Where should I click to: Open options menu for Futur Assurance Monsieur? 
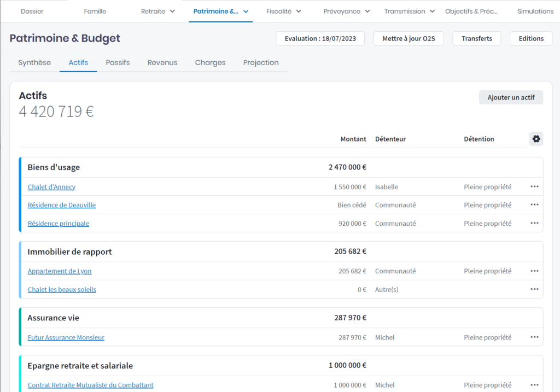tap(534, 337)
